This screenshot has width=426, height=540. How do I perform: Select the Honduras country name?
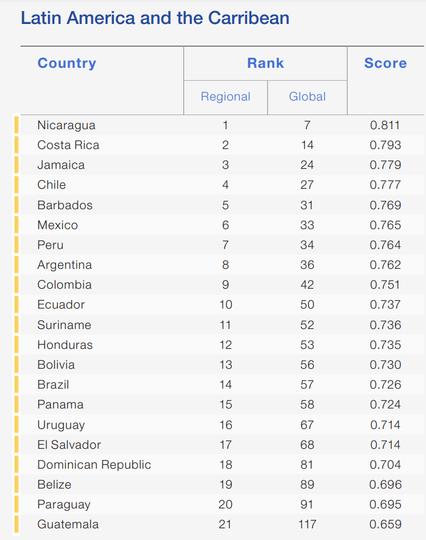click(x=65, y=345)
